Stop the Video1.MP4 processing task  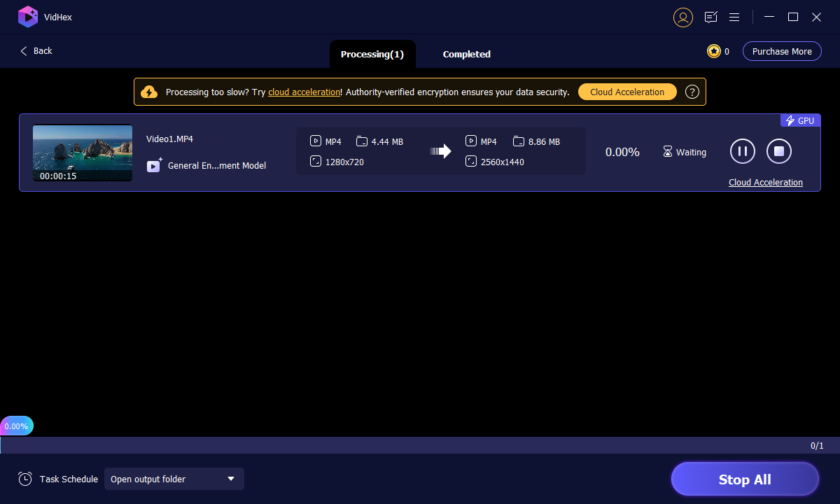779,151
